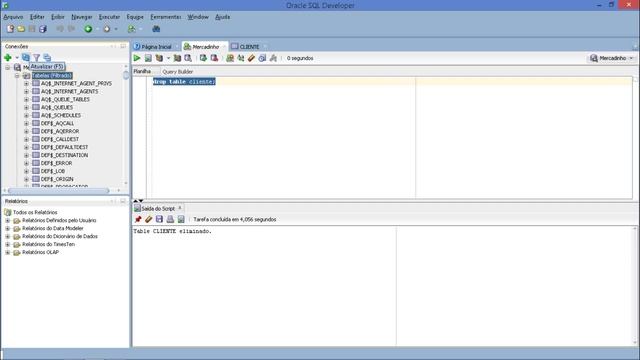Click the Commit icon in worksheet toolbar

pos(203,58)
